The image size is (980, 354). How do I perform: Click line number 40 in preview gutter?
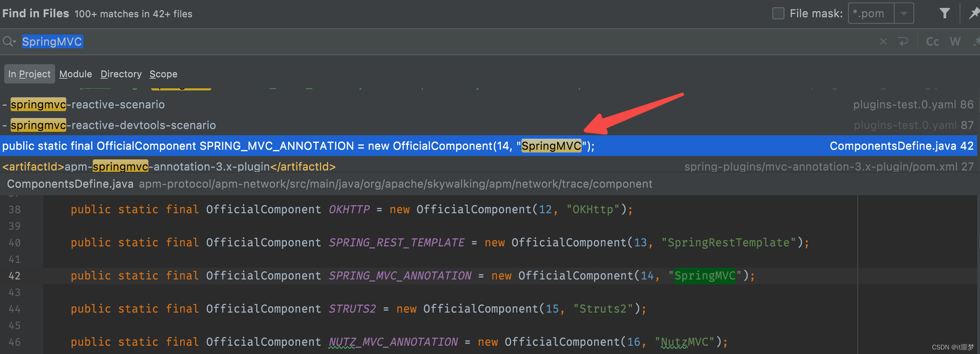(x=14, y=243)
